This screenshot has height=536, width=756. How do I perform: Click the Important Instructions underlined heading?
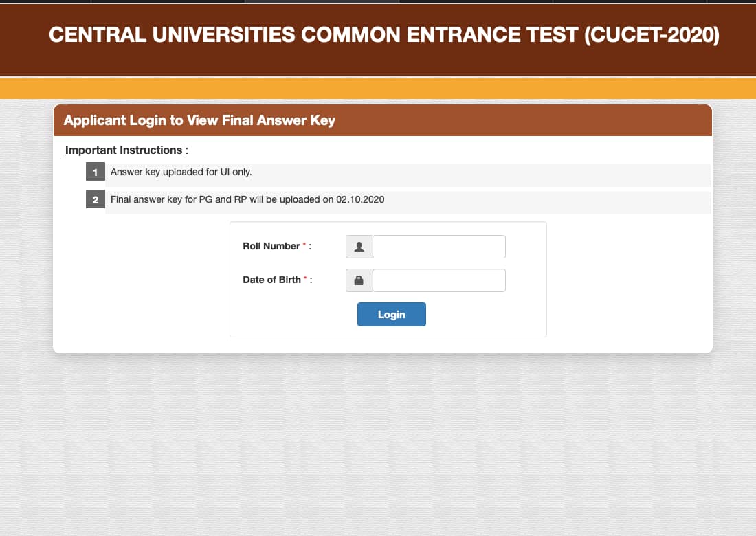pos(124,150)
